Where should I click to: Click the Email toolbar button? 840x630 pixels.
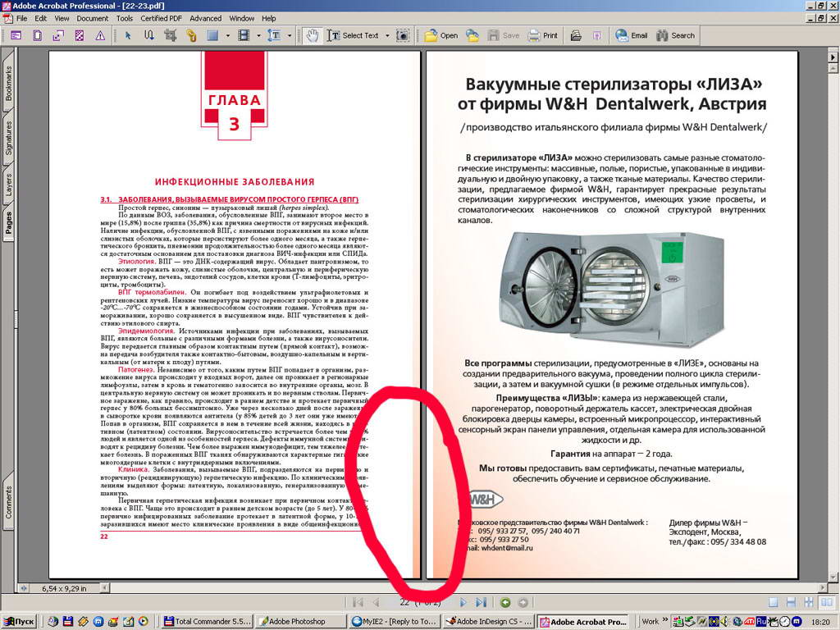coord(631,35)
